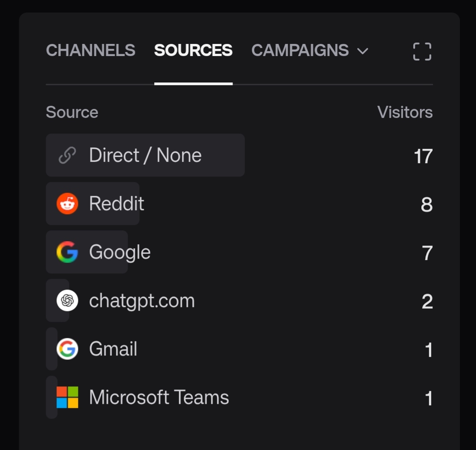476x450 pixels.
Task: Open the Campaigns tab label
Action: (300, 50)
